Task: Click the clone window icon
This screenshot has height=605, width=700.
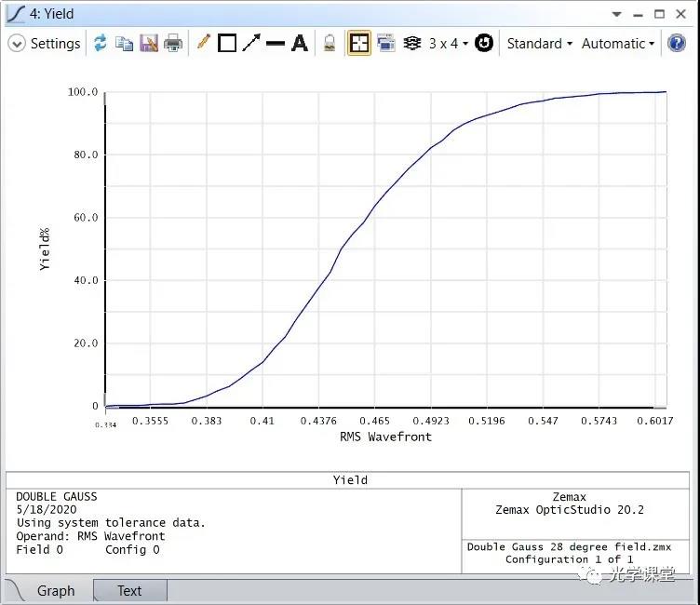Action: [x=385, y=44]
